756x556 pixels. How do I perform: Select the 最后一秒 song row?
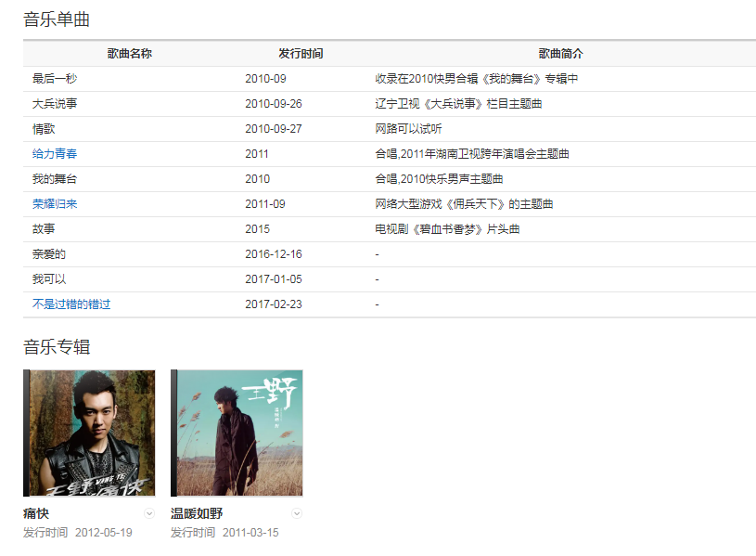[x=55, y=79]
